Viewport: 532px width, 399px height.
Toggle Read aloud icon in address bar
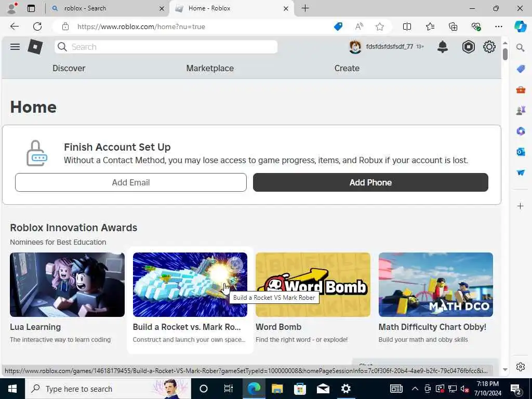[359, 26]
